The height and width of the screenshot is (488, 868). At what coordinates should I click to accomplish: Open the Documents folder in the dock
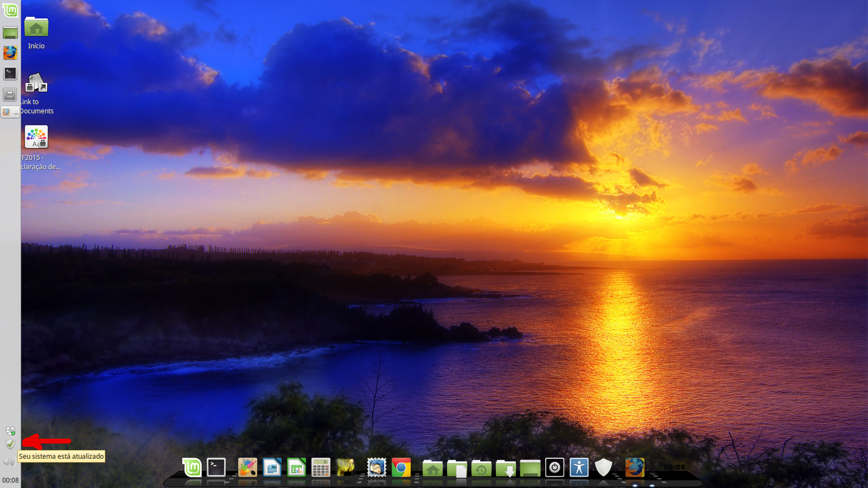click(x=457, y=468)
